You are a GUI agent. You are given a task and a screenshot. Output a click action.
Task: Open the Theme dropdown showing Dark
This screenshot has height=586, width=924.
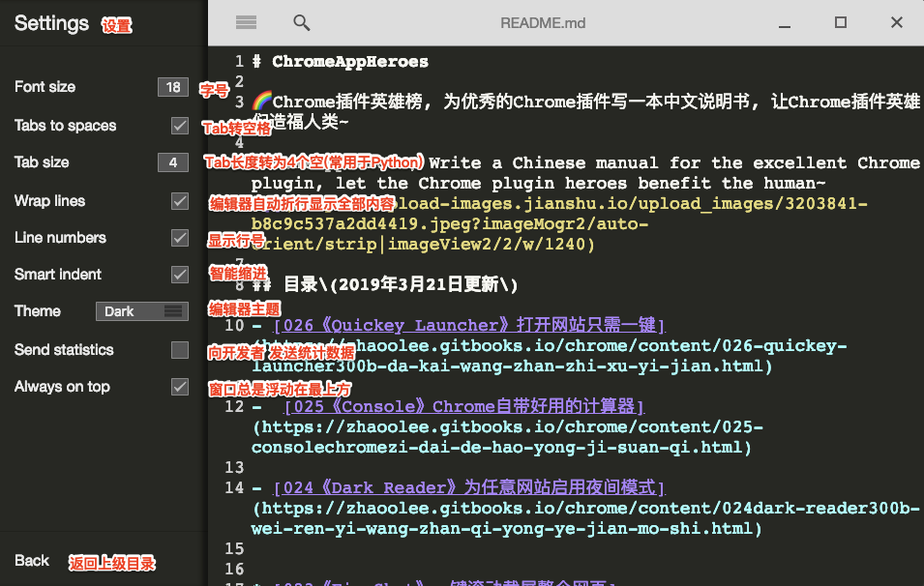[x=142, y=311]
